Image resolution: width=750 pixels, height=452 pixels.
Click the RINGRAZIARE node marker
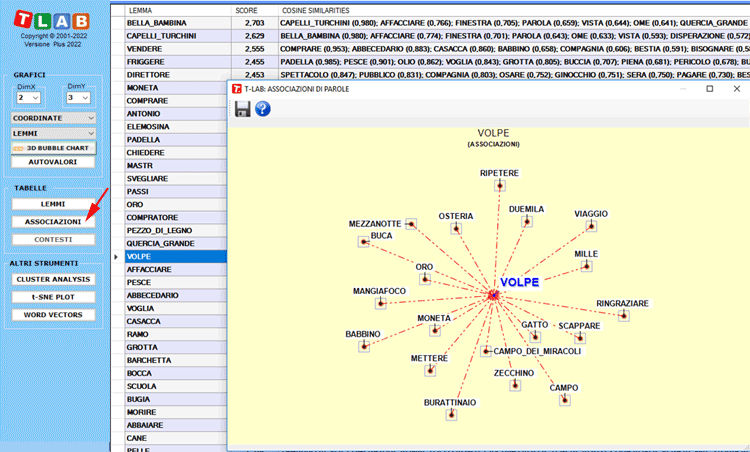(623, 315)
